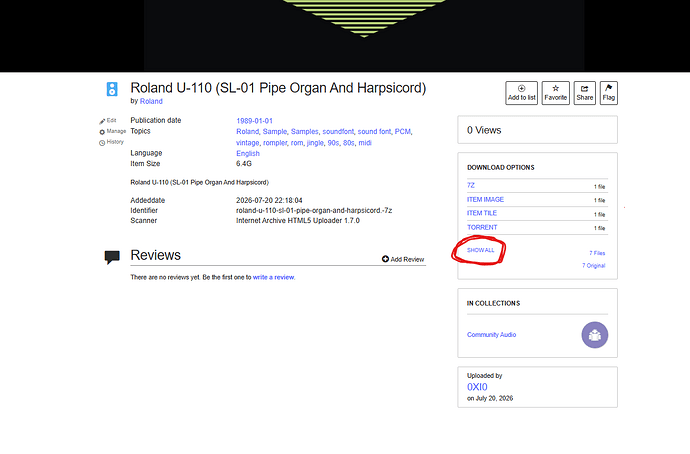Click the Roland topic link
This screenshot has width=690, height=454.
(x=247, y=132)
